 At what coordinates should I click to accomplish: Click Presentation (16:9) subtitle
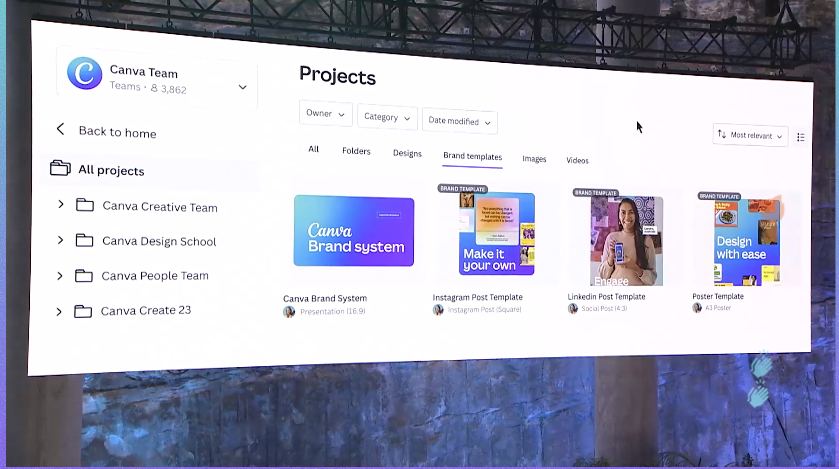pyautogui.click(x=332, y=311)
